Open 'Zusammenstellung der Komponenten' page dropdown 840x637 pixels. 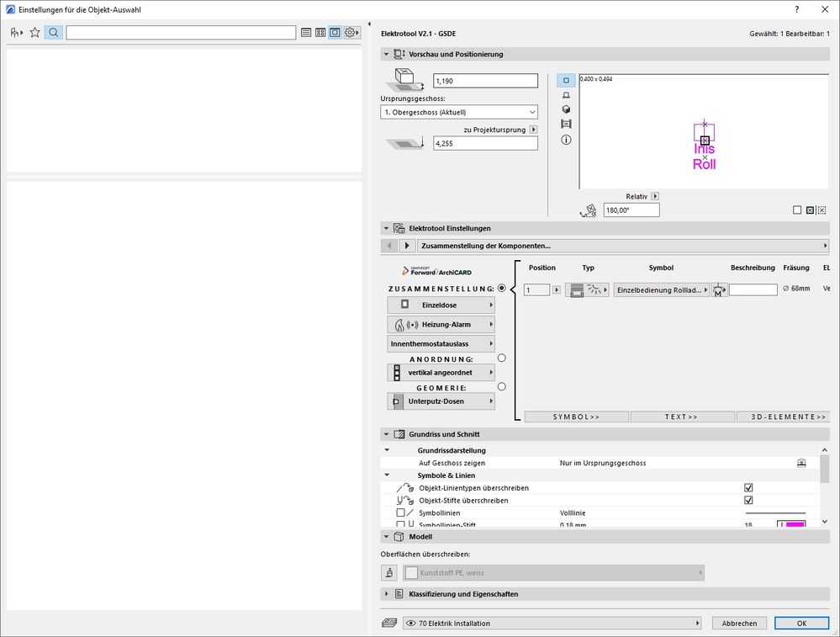tap(623, 246)
